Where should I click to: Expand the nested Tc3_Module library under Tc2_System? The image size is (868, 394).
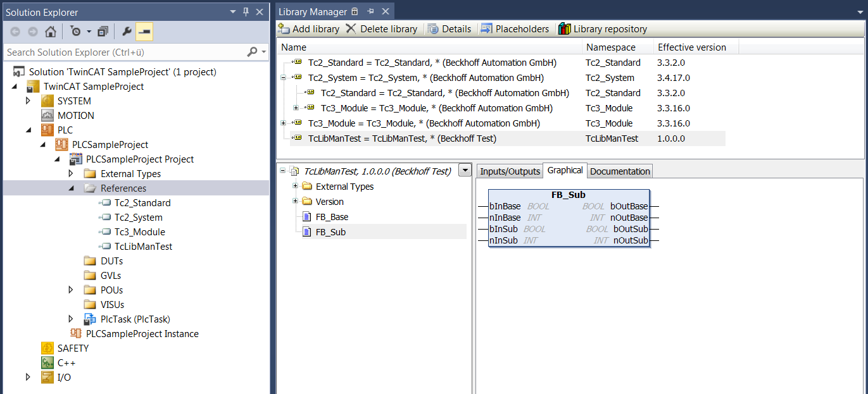(x=296, y=108)
